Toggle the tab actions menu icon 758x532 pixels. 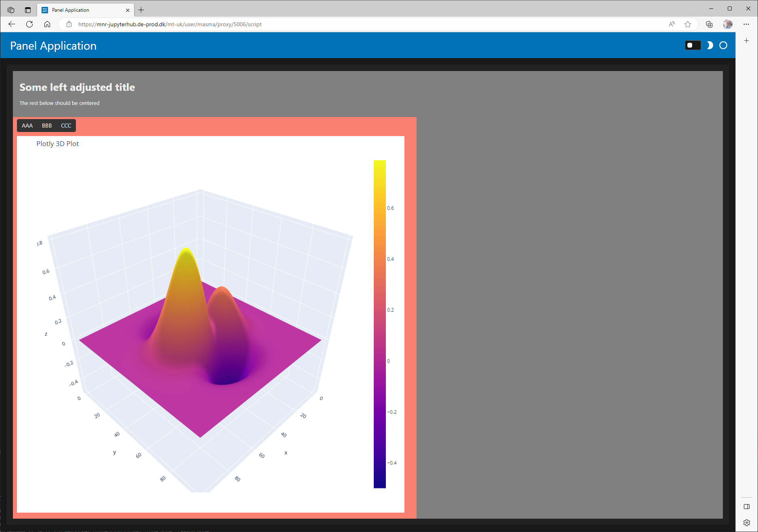(27, 10)
